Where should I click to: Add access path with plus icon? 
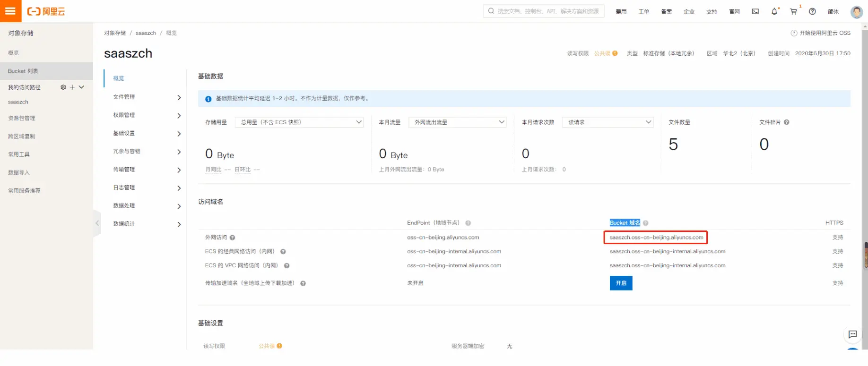point(72,87)
